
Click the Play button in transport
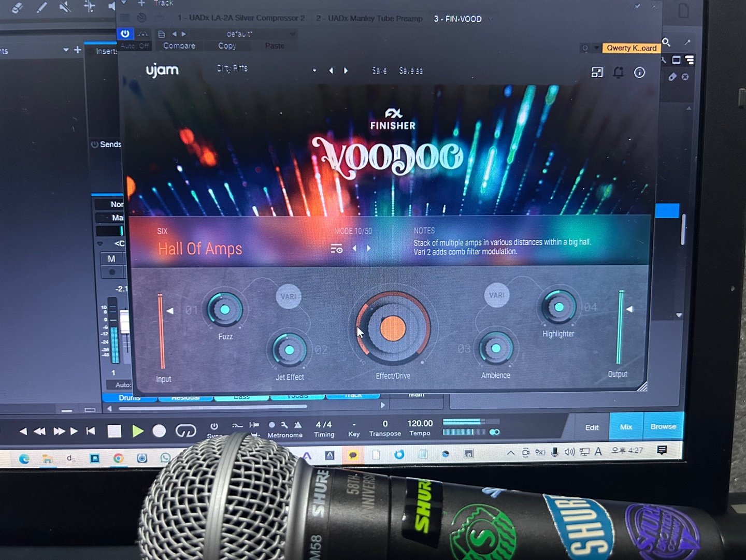click(x=137, y=431)
